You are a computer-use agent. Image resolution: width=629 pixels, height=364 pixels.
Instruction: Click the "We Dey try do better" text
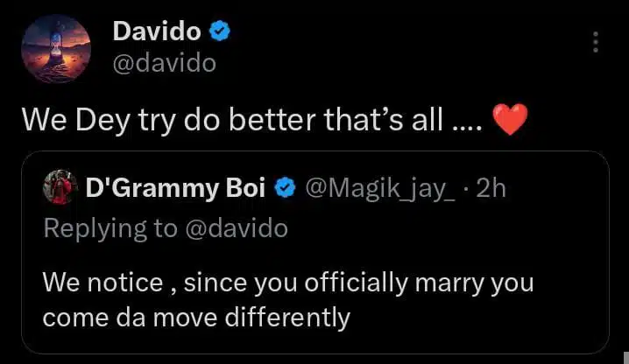point(149,118)
